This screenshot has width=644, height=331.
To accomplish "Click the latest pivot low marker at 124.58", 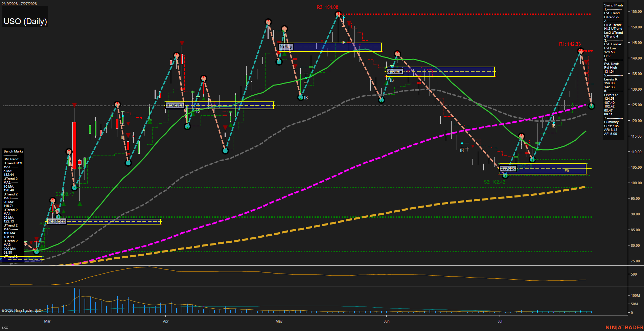I will pos(592,106).
